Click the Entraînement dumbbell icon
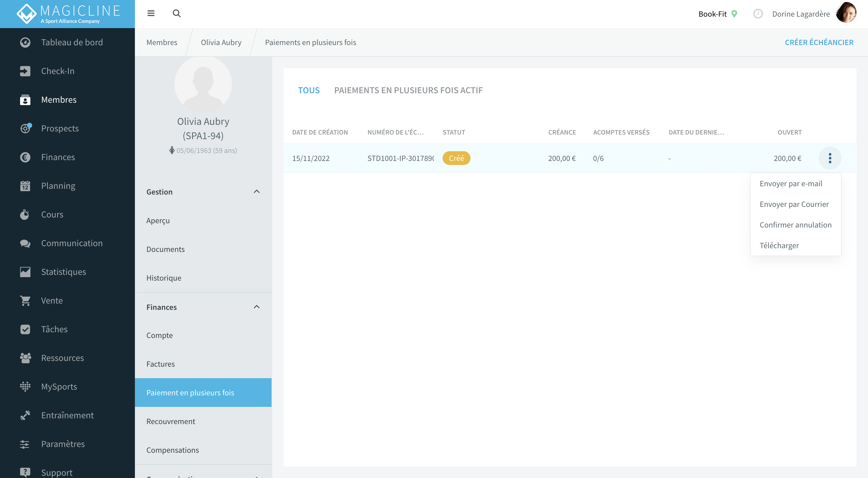This screenshot has height=478, width=868. (x=25, y=415)
